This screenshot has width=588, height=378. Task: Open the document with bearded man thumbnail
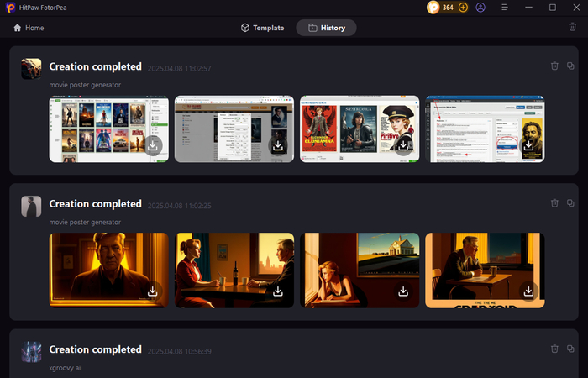[x=485, y=129]
